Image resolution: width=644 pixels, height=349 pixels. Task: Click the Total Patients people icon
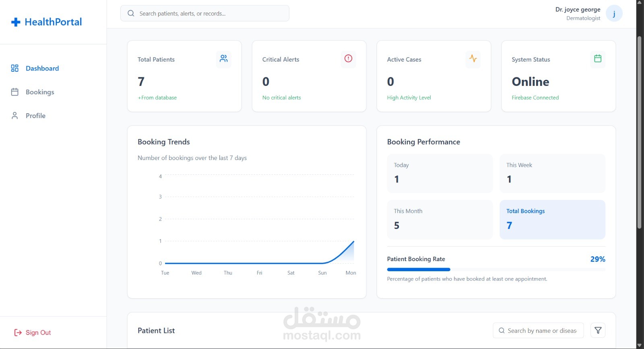point(224,59)
